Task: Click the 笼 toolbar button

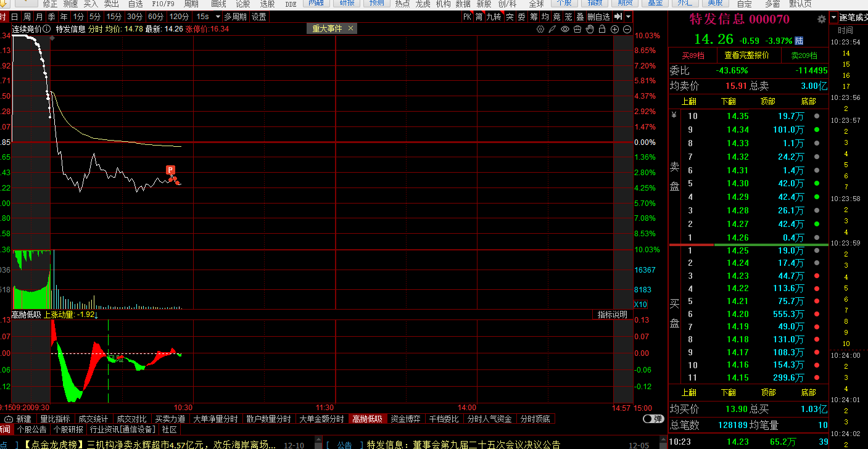Action: (x=569, y=17)
